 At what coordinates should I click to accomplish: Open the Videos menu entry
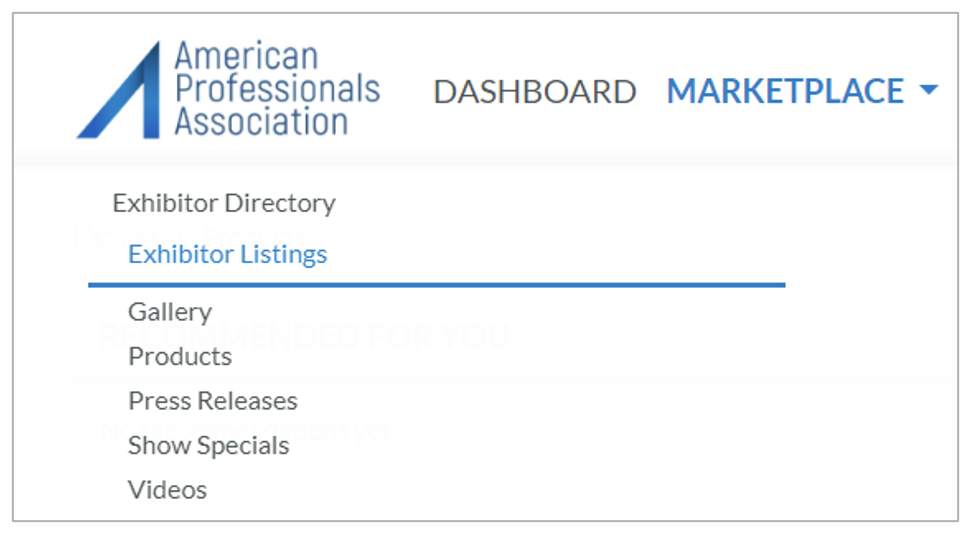(x=168, y=490)
